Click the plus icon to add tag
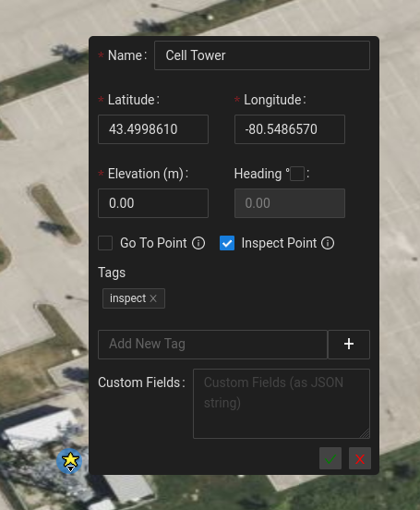The image size is (420, 510). point(349,345)
